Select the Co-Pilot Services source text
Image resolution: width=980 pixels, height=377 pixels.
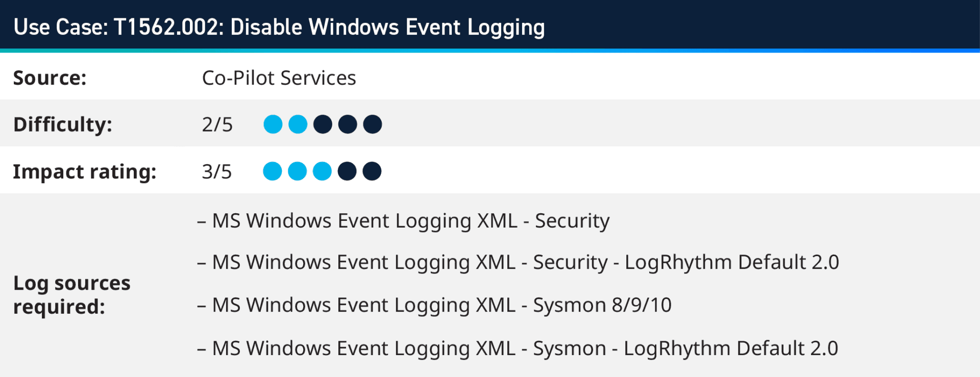279,78
